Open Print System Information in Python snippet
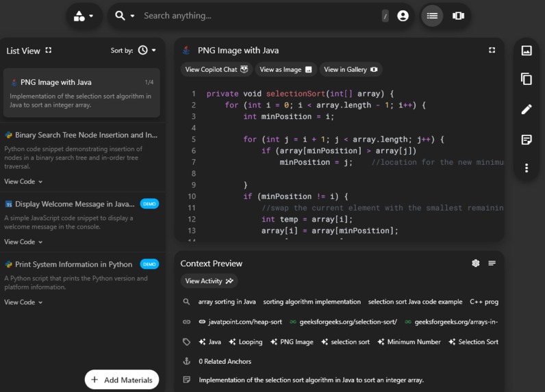This screenshot has width=545, height=392. click(x=74, y=265)
